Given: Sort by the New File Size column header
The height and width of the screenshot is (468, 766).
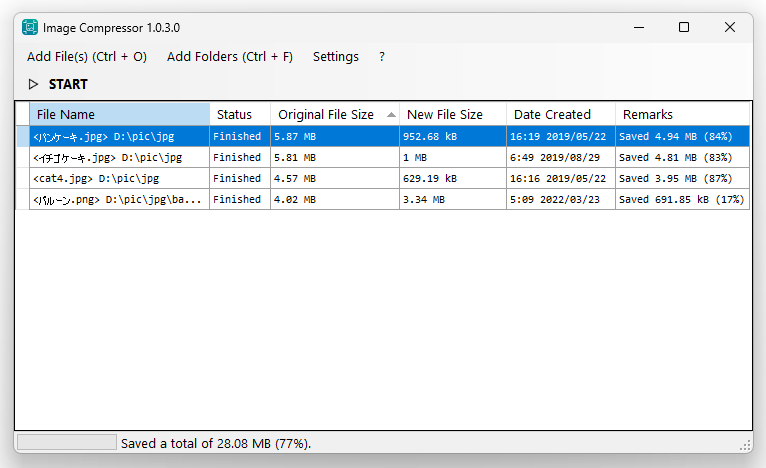Looking at the screenshot, I should [453, 114].
